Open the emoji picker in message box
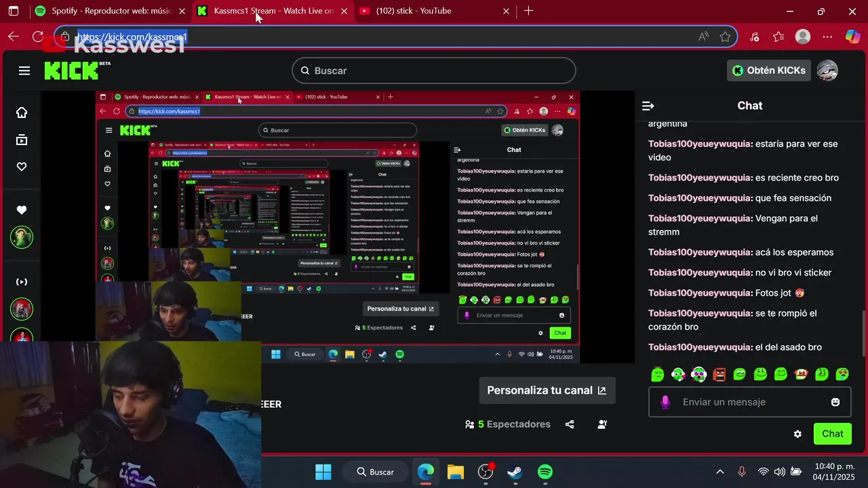868x488 pixels. 835,402
